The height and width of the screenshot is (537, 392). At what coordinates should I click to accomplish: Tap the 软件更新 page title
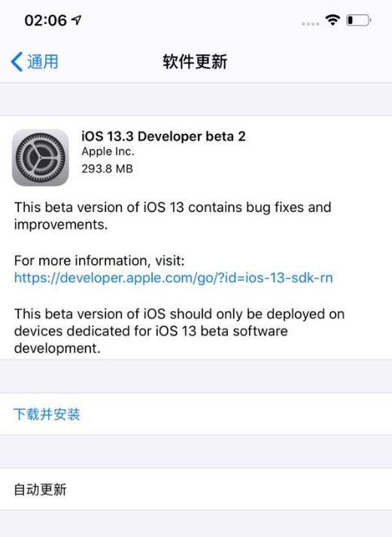point(195,62)
